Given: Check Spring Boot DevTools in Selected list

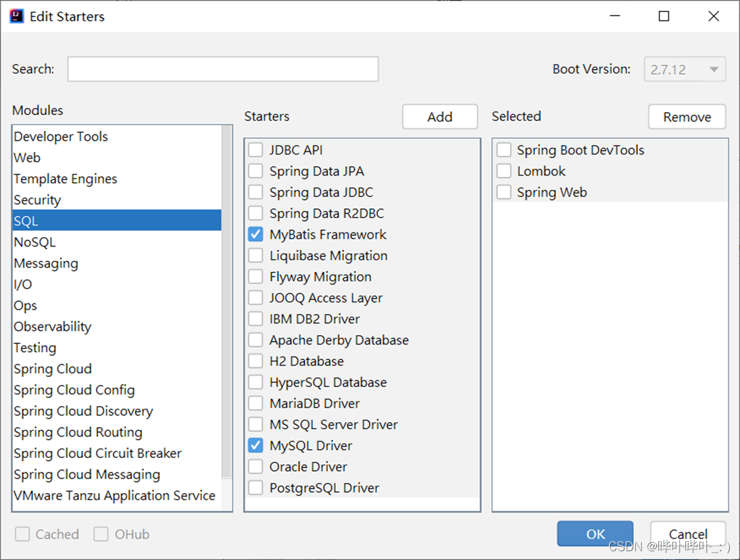Looking at the screenshot, I should coord(503,151).
